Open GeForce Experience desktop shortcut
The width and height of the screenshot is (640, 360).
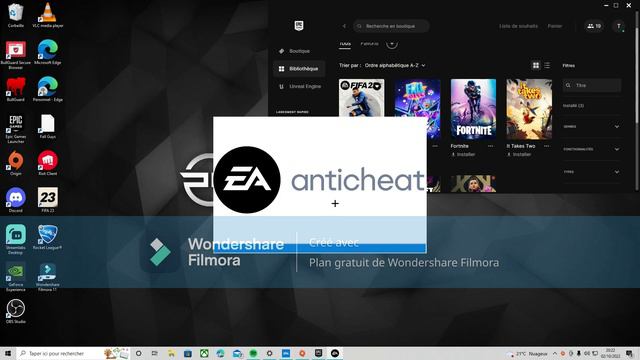(x=16, y=276)
